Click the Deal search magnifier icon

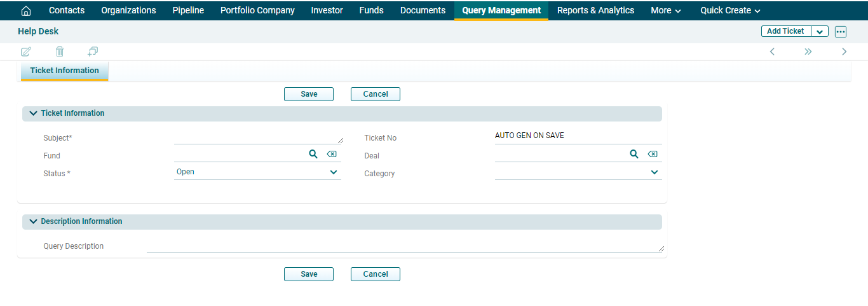click(634, 154)
